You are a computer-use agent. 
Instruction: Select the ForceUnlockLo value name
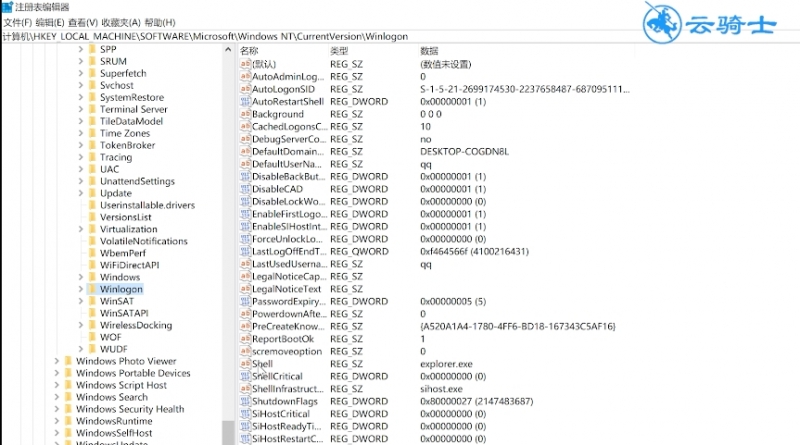(x=288, y=239)
